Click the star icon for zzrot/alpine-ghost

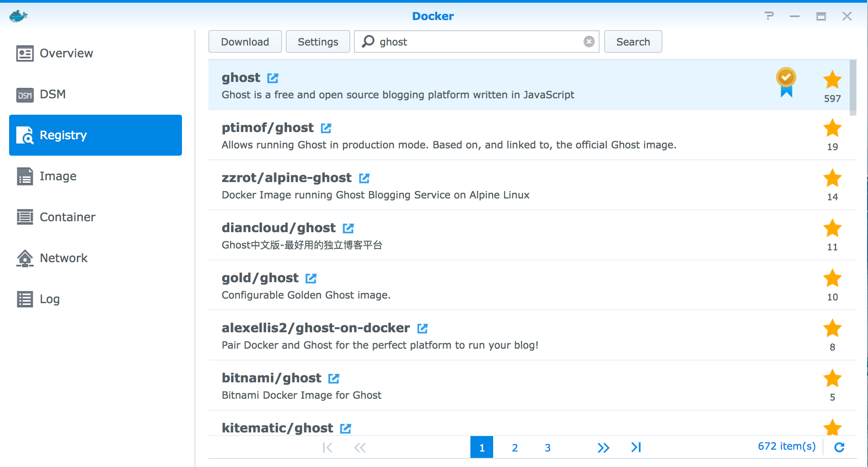pos(832,178)
